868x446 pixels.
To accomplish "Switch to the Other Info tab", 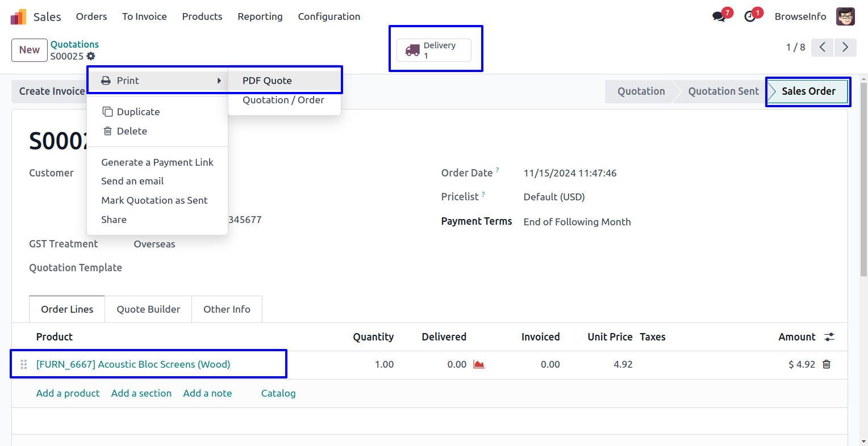I will (x=227, y=309).
